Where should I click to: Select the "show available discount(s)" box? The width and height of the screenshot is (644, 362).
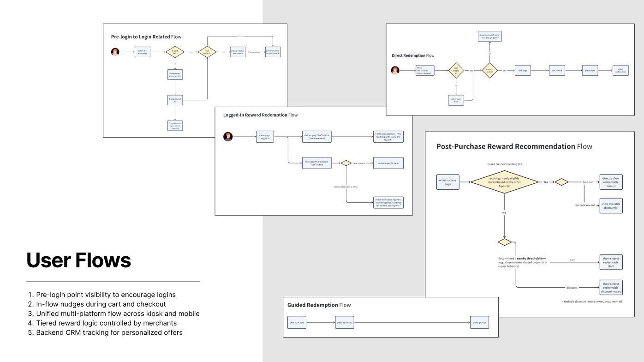[611, 205]
